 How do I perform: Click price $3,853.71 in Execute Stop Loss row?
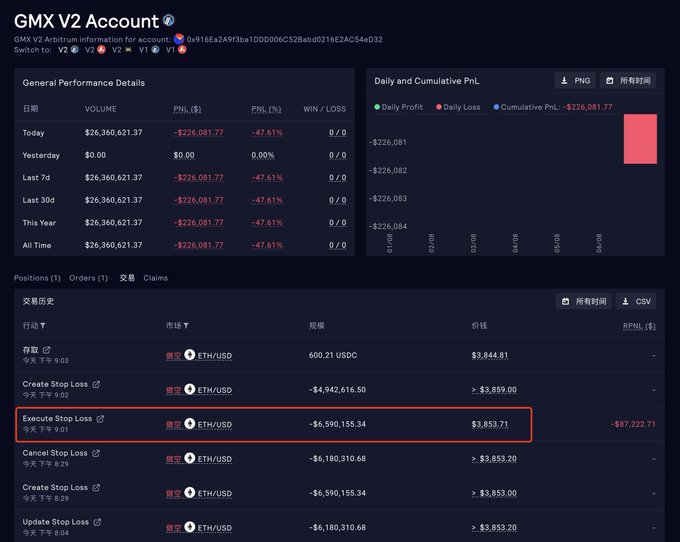[490, 424]
